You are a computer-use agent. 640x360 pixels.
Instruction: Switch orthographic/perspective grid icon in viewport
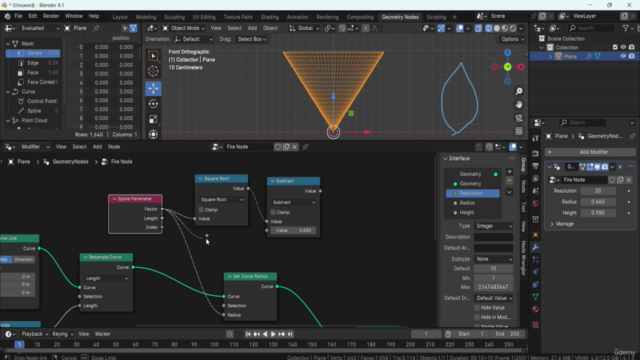519,131
